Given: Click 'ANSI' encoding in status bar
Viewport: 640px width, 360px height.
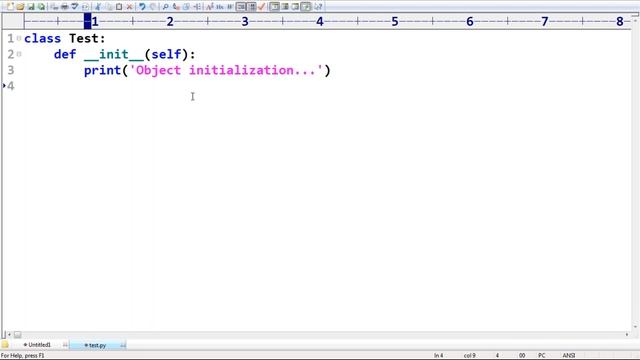Looking at the screenshot, I should (569, 356).
